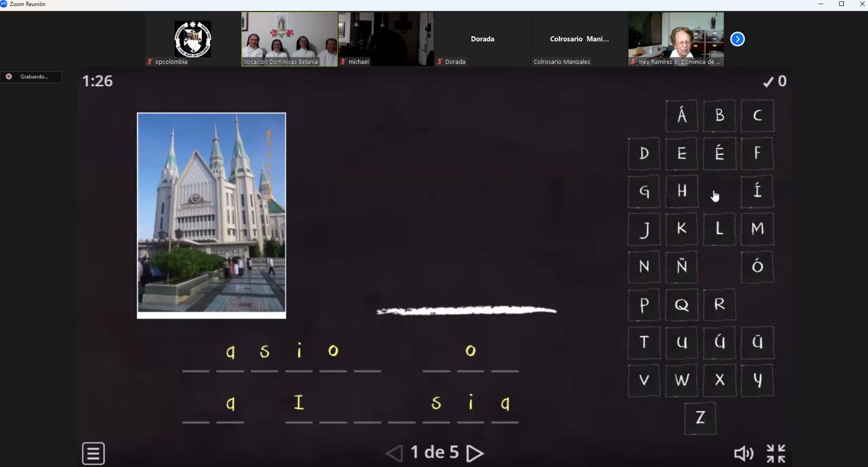Choose letter Q on letter grid
This screenshot has height=467, width=868.
pos(682,305)
